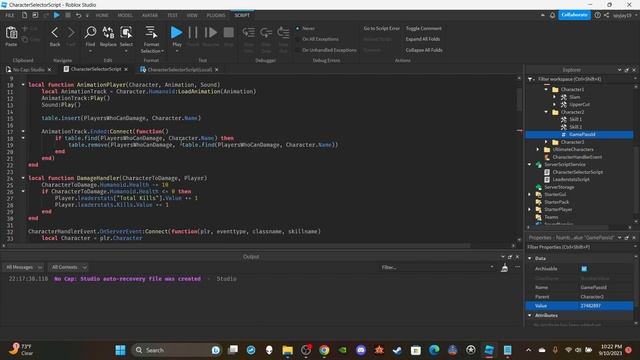Screen dimensions: 640x360
Task: Click the Paste clipboard icon
Action: coord(11,33)
